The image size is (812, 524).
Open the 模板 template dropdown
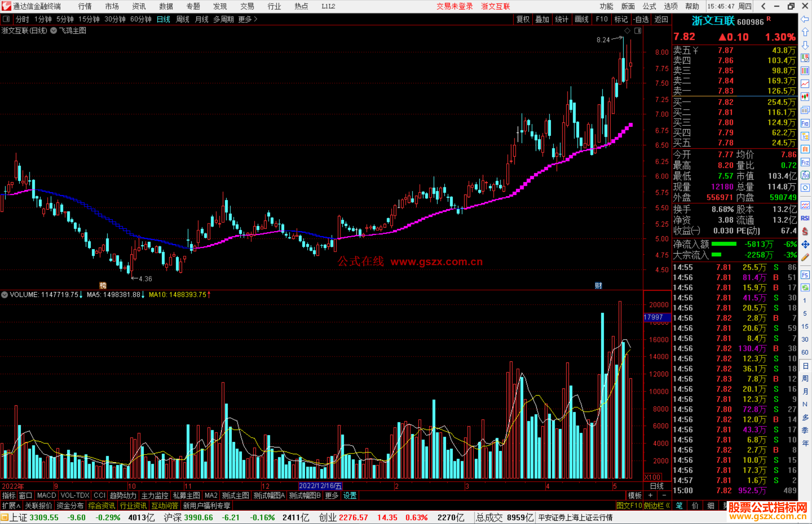[x=635, y=495]
